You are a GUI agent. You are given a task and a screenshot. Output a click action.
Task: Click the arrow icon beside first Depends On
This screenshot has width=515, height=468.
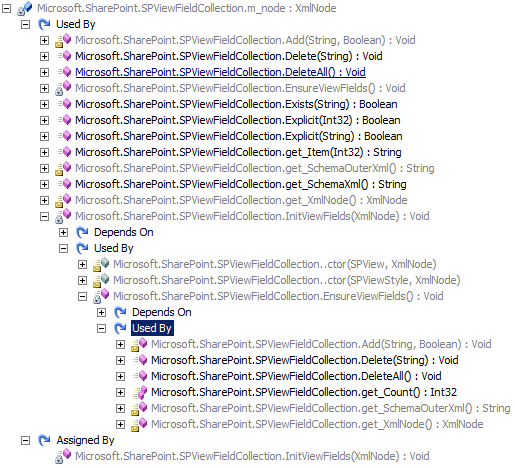[82, 232]
